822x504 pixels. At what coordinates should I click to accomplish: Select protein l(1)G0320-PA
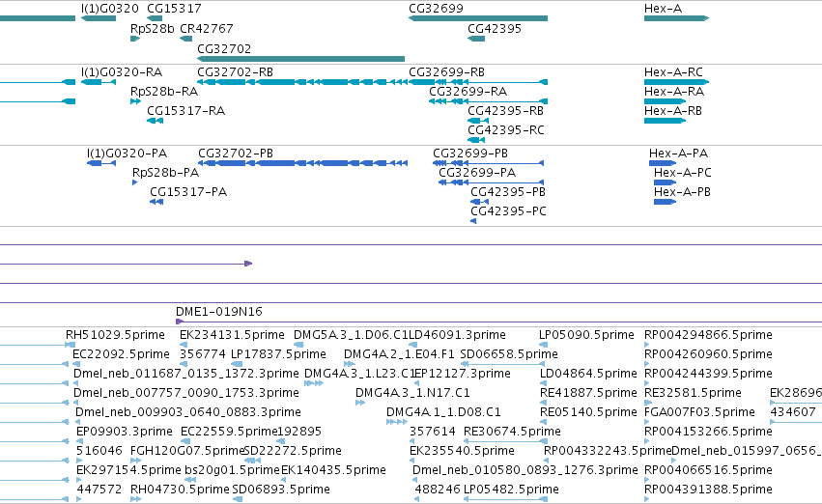point(127,154)
